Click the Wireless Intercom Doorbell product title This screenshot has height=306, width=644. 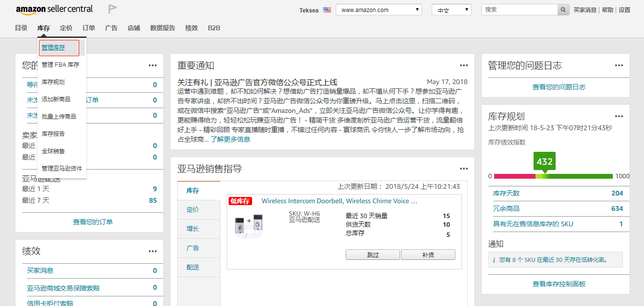pos(340,201)
